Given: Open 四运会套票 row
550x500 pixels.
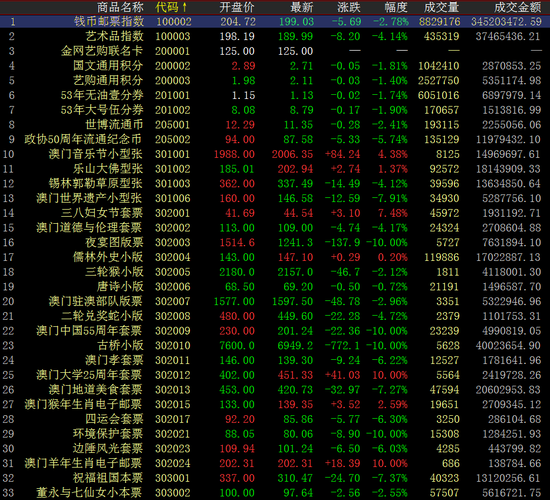Looking at the screenshot, I should tap(275, 420).
